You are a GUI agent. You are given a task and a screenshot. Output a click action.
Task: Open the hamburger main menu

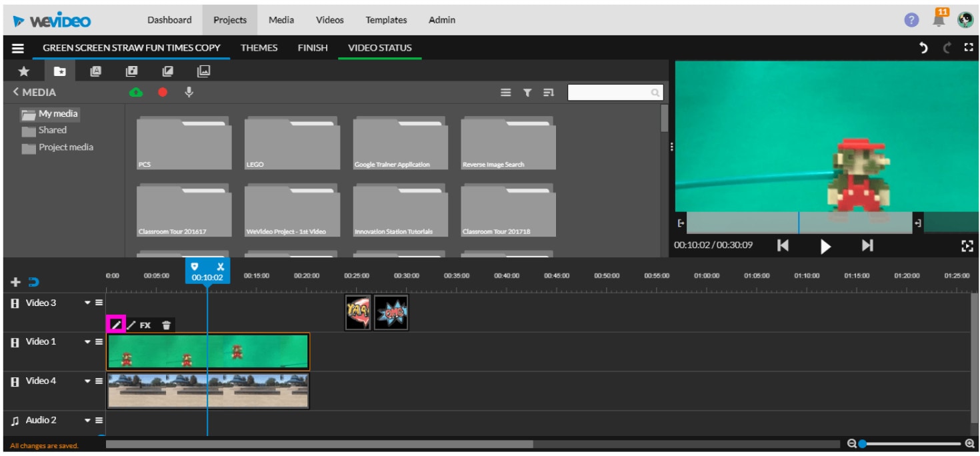[x=18, y=48]
